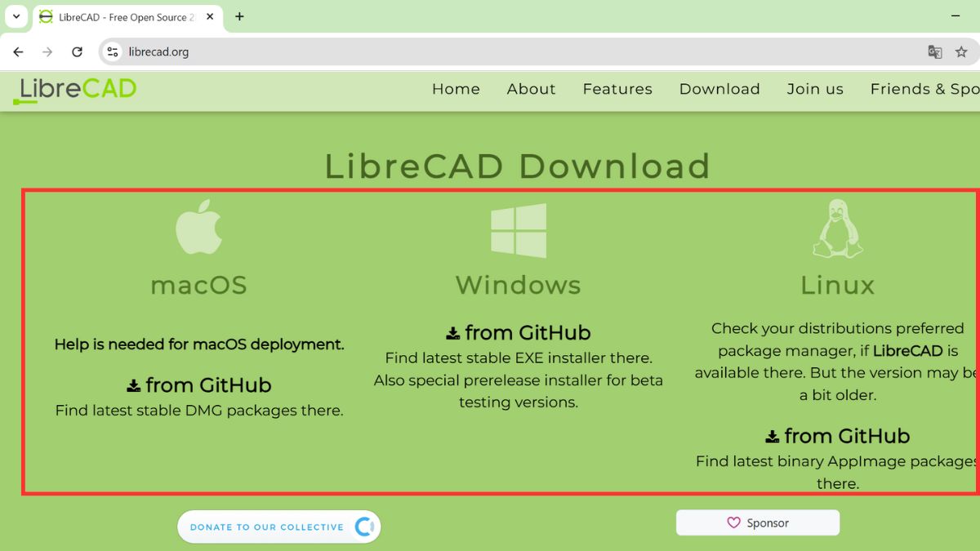
Task: Open Windows 'from GitHub' download link
Action: click(x=518, y=333)
